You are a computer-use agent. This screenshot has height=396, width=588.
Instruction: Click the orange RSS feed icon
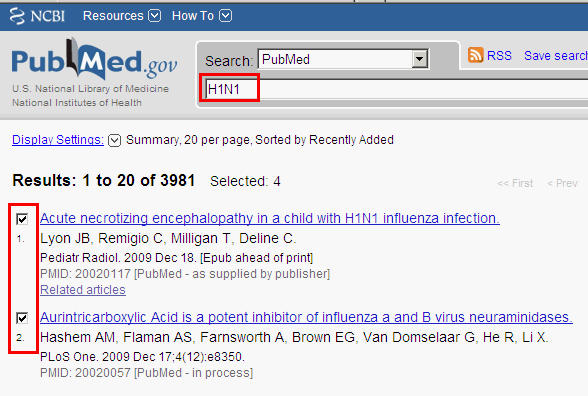pos(476,55)
